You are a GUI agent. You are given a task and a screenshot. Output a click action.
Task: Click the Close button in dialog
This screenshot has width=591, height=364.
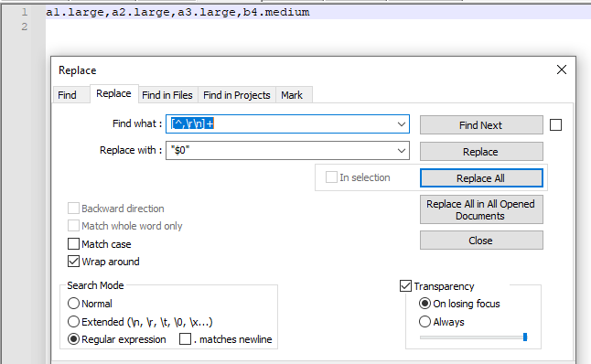(481, 241)
